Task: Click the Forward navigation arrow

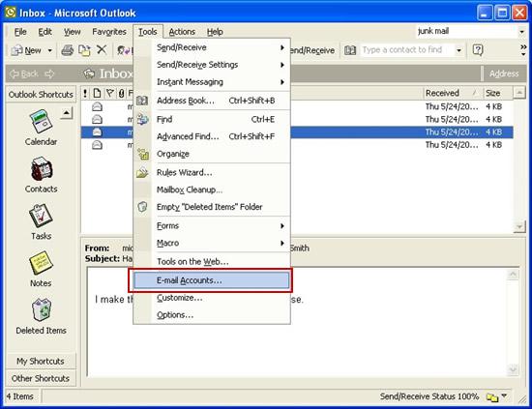Action: tap(49, 73)
